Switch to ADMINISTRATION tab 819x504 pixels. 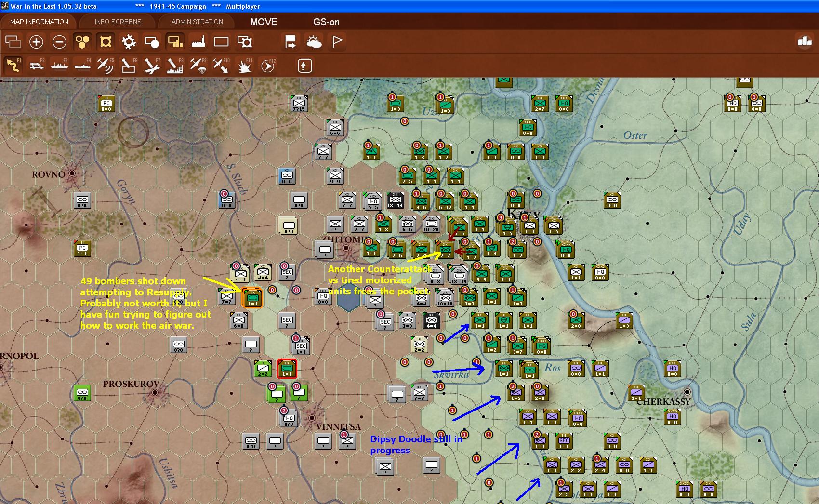pyautogui.click(x=197, y=22)
